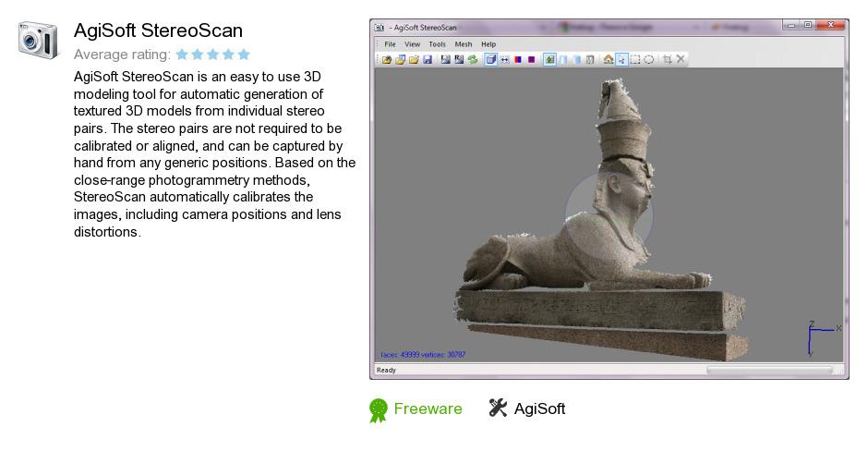
Task: Click the Ready status bar text
Action: pos(386,370)
